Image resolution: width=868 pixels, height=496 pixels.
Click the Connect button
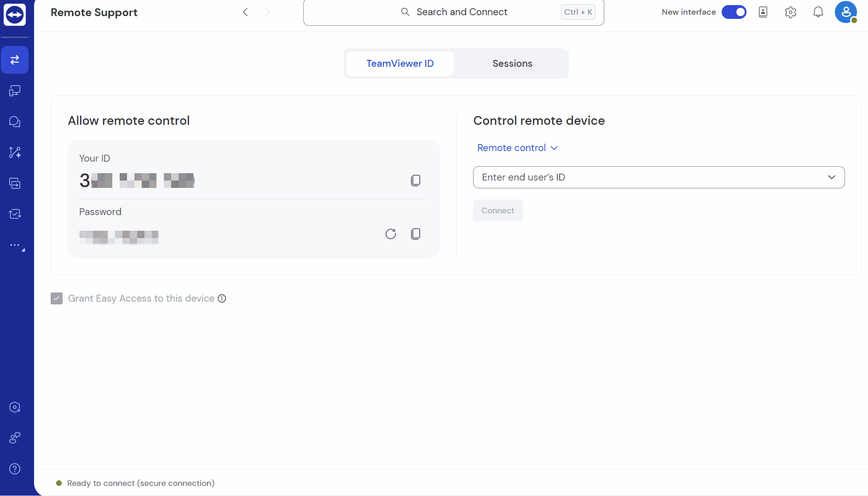(498, 210)
